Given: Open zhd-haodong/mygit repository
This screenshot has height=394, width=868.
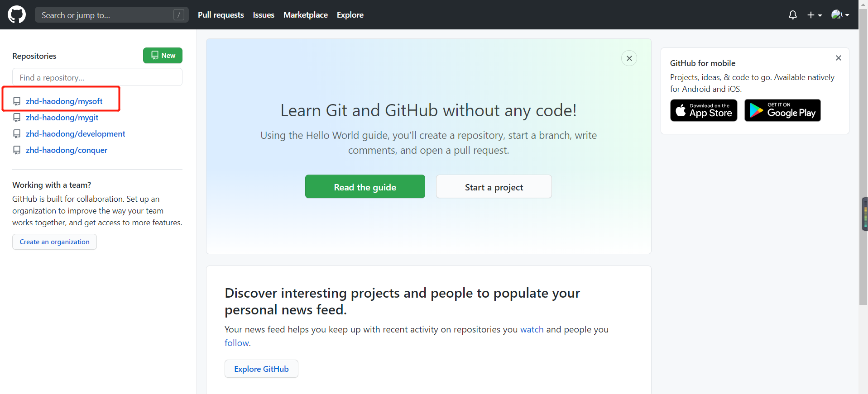Looking at the screenshot, I should point(62,118).
